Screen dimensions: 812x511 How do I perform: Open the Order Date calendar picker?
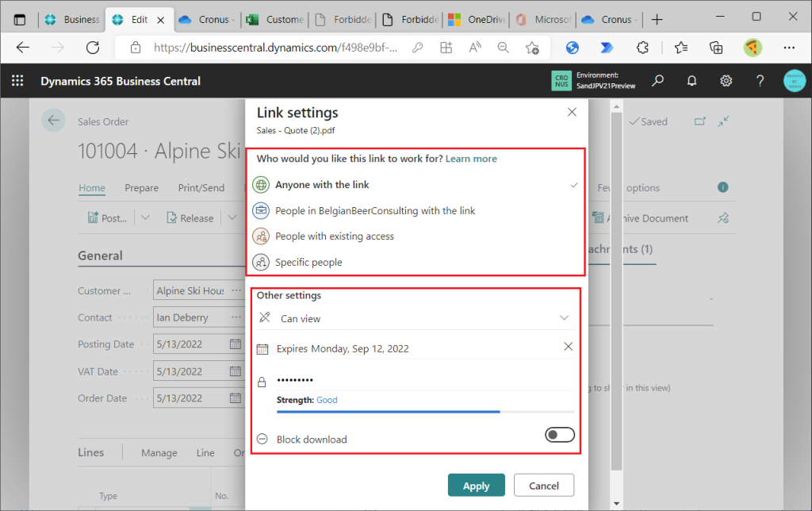[235, 398]
